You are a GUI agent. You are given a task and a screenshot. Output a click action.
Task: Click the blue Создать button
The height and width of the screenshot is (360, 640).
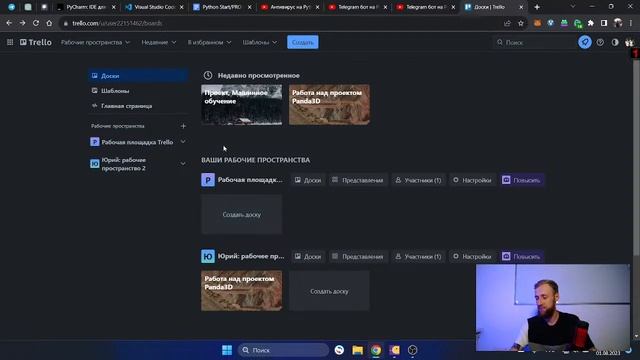coord(303,42)
